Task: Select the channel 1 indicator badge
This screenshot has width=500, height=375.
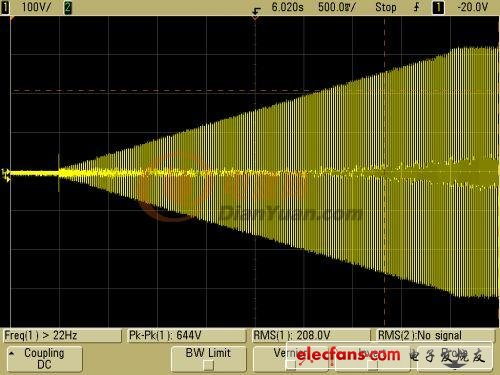Action: pos(5,7)
